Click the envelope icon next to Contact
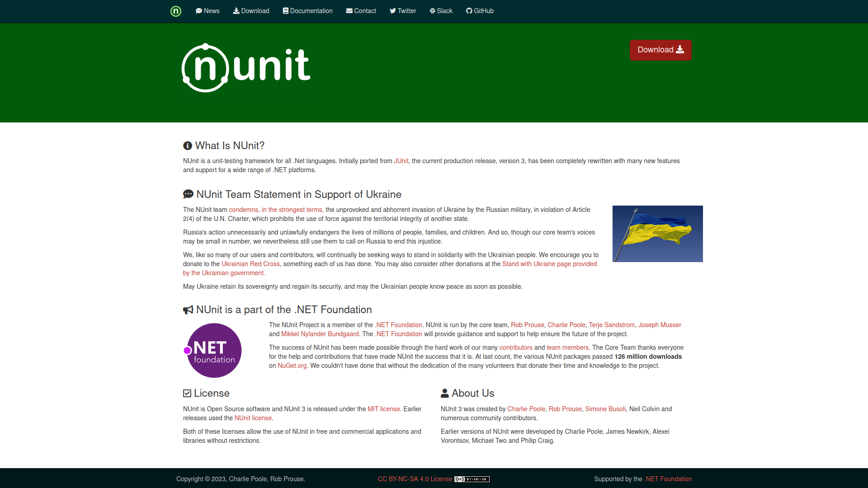The height and width of the screenshot is (488, 868). click(x=349, y=10)
